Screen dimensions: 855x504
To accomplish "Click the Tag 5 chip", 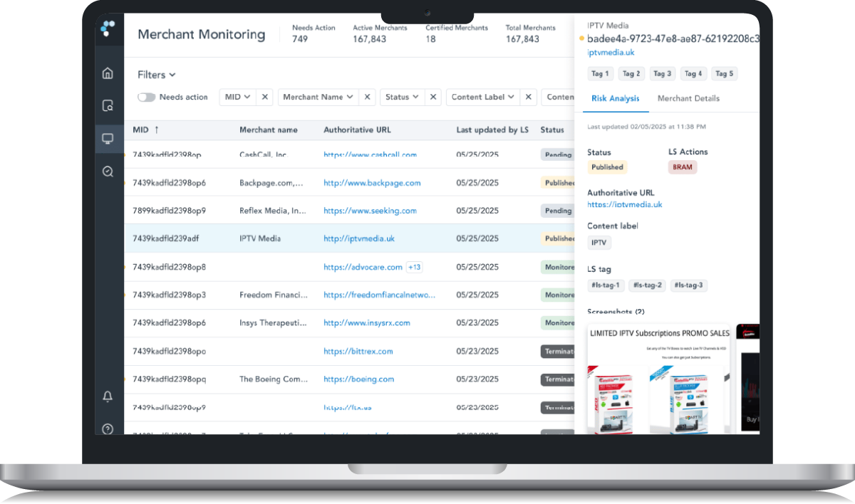I will click(724, 73).
